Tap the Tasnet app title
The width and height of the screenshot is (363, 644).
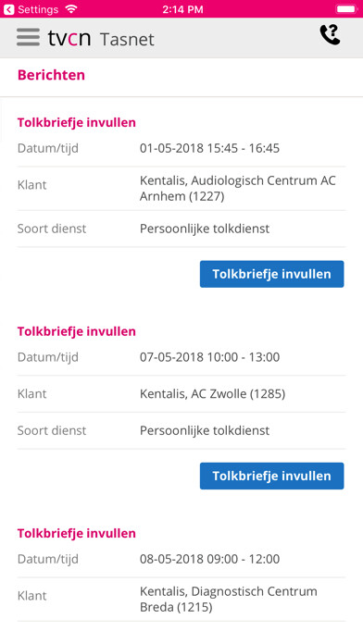tap(127, 40)
